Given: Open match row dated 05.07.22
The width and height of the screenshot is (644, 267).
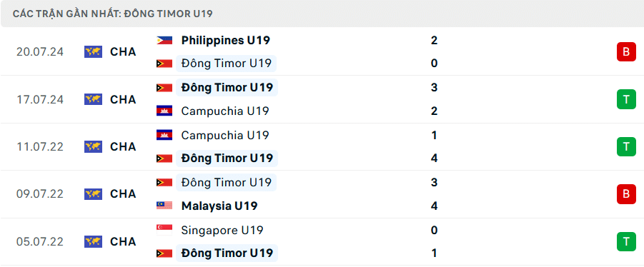Looking at the screenshot, I should 322,241.
